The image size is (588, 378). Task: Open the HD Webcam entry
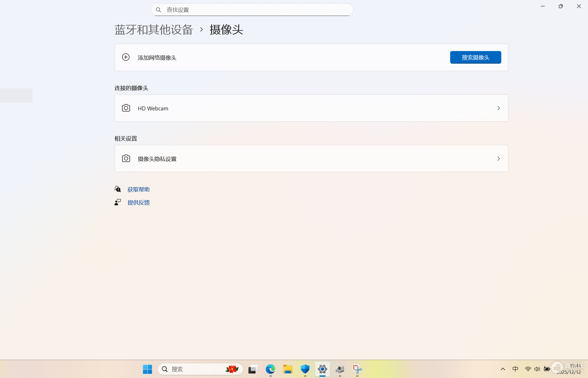pyautogui.click(x=311, y=108)
